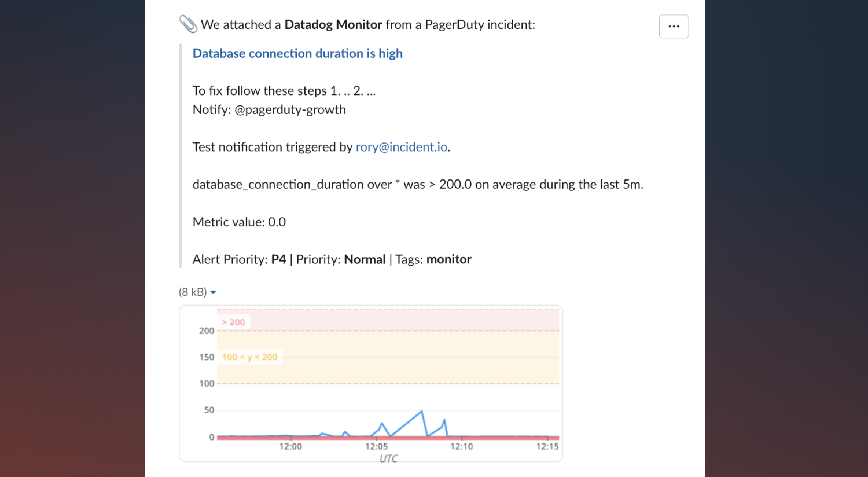Open the three-dots more actions menu

(674, 27)
